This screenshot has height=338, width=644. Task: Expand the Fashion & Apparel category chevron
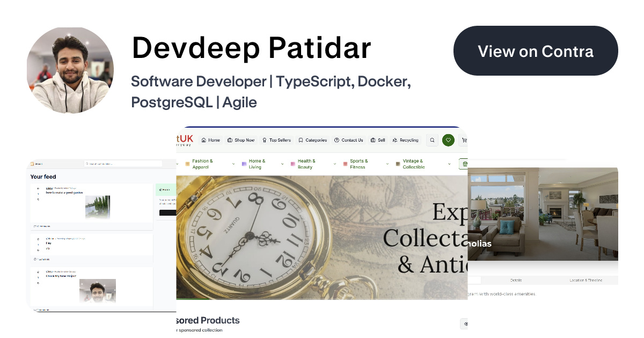(x=233, y=164)
